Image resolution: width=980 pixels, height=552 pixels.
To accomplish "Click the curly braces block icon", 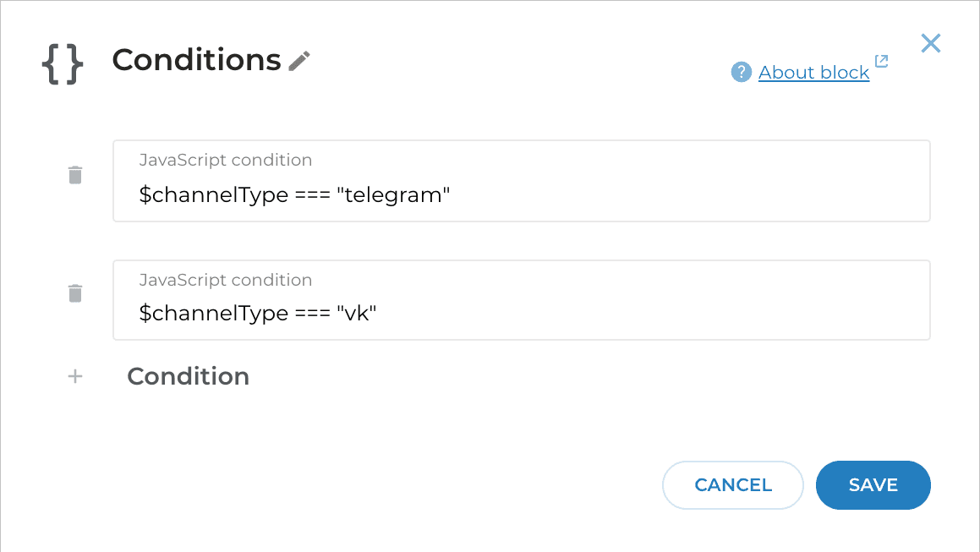I will pos(62,60).
